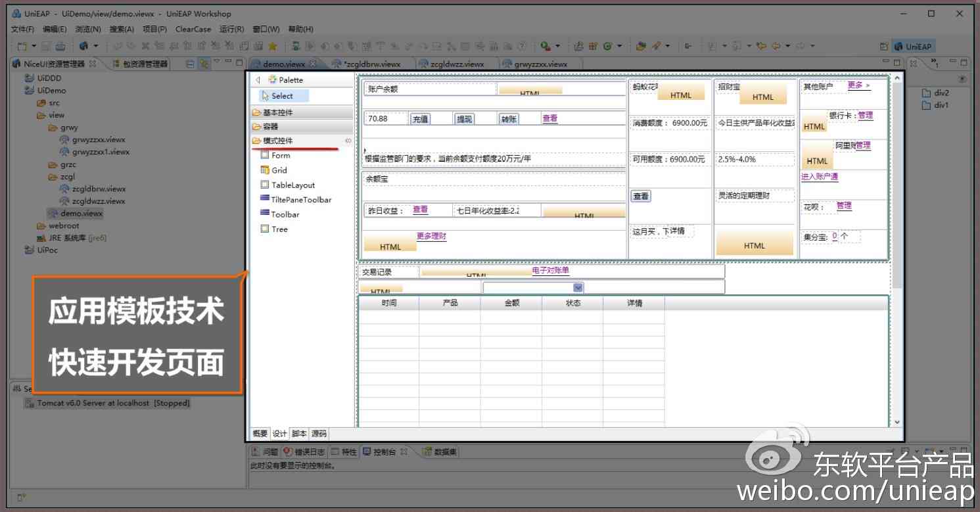
Task: Expand the 基本控件 palette drawer
Action: point(302,112)
